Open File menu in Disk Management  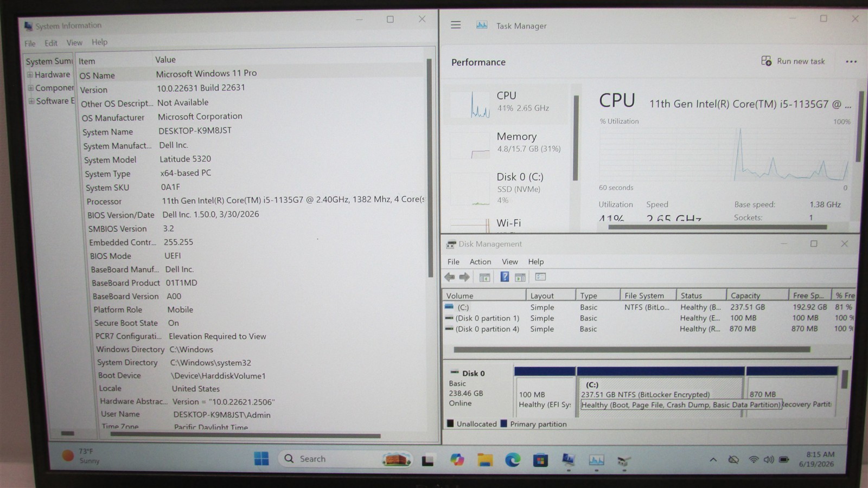point(453,261)
